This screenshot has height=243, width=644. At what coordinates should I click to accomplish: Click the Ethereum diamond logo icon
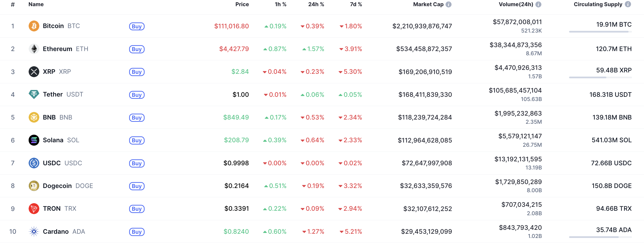point(34,49)
